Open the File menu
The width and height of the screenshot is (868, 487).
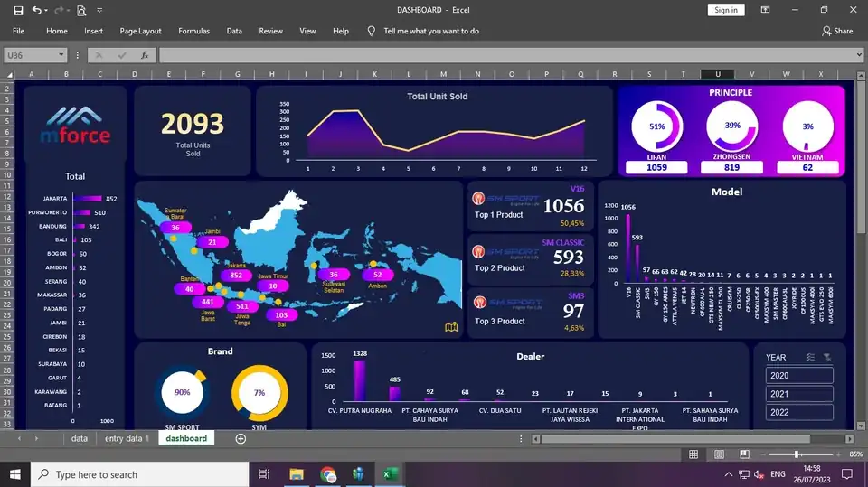18,31
